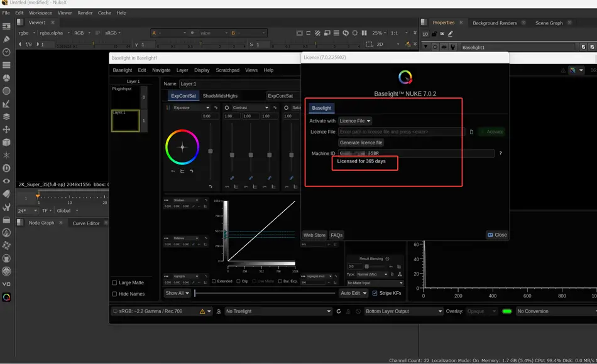Image resolution: width=597 pixels, height=364 pixels.
Task: Open the Keyer nodes icon
Action: [x=6, y=104]
